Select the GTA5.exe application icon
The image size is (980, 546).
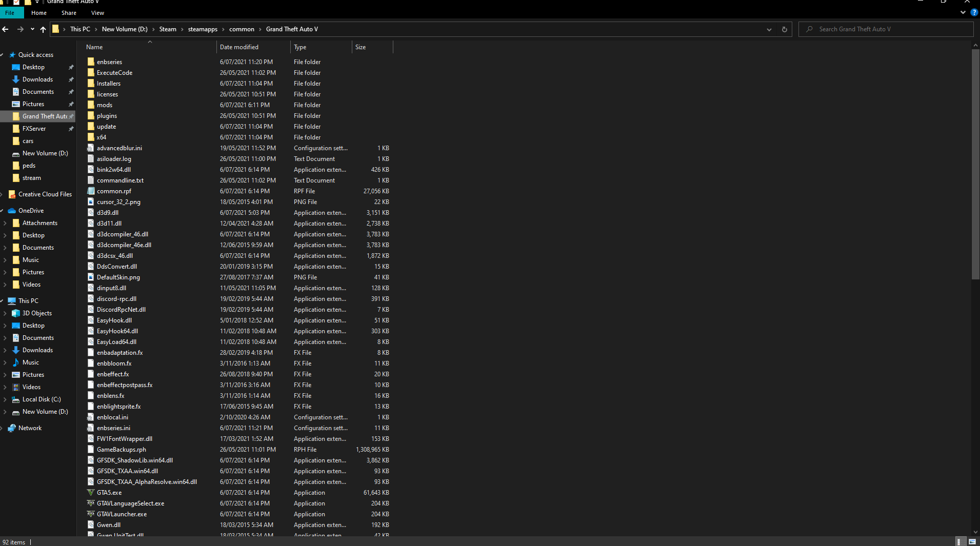[91, 493]
